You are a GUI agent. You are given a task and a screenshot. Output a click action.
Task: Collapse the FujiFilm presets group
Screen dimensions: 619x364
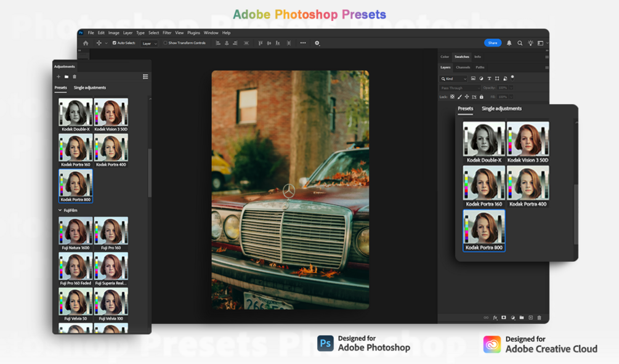(60, 211)
